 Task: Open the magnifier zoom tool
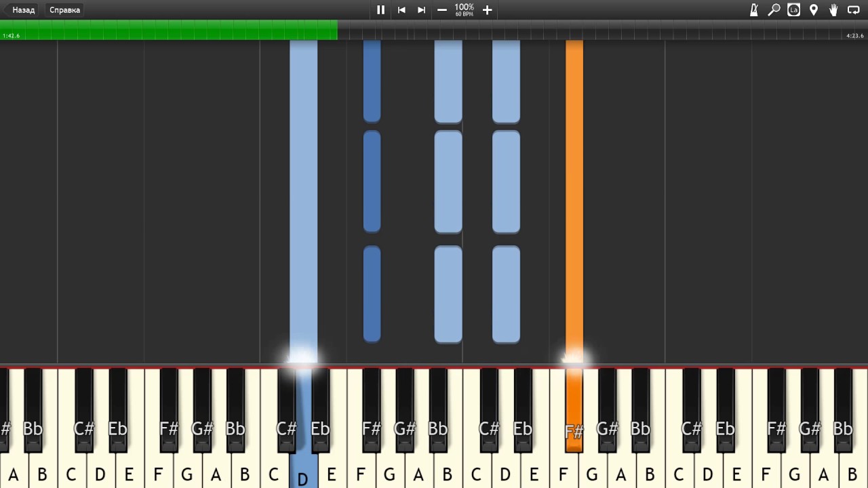point(774,10)
